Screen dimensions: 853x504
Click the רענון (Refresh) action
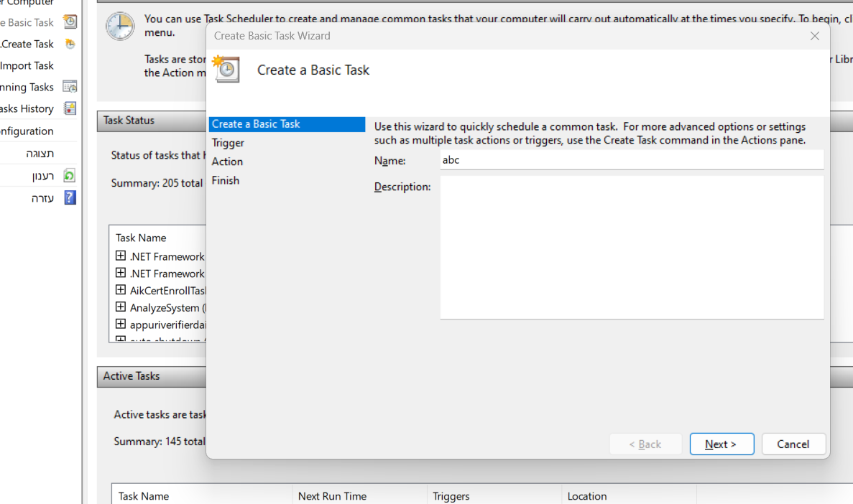[42, 176]
